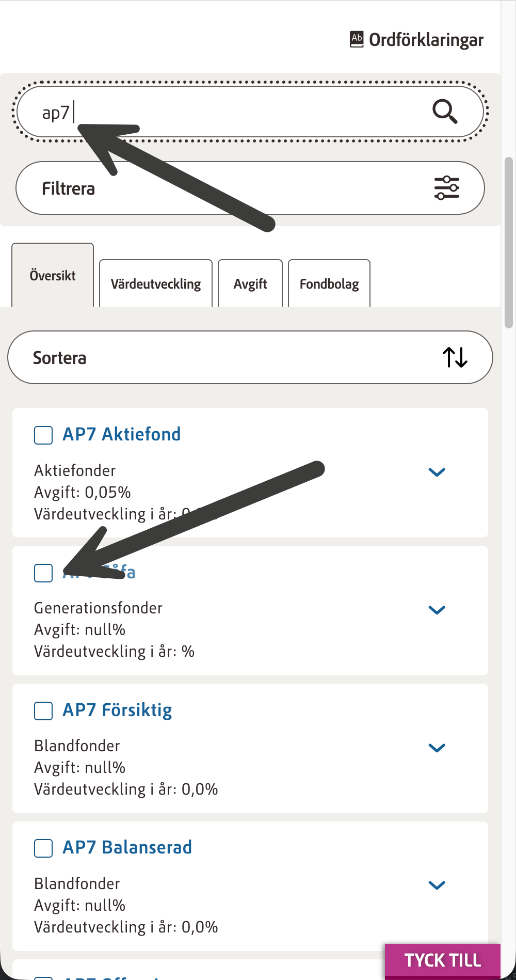Click the sort arrows icon
The height and width of the screenshot is (980, 516).
tap(455, 357)
